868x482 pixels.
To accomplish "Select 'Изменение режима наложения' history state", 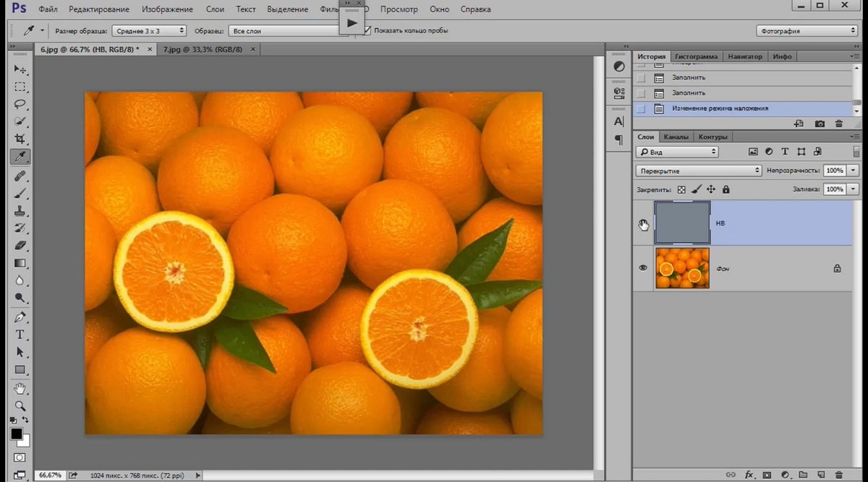I will [x=742, y=108].
